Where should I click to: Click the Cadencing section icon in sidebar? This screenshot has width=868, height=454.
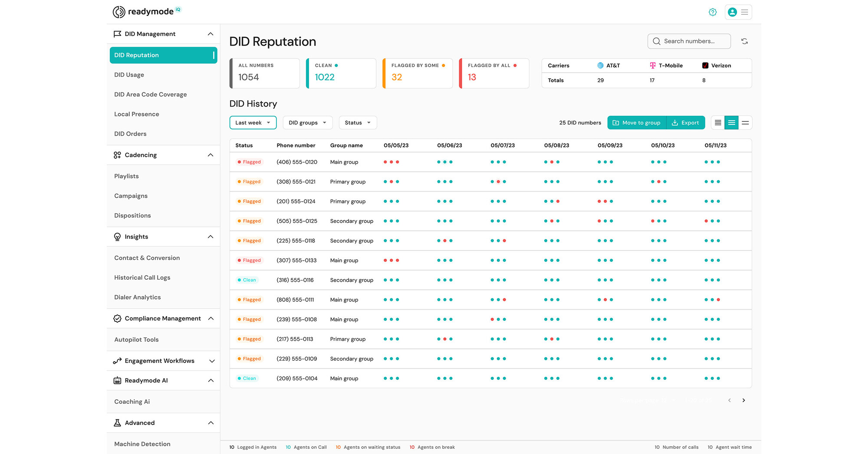click(117, 155)
